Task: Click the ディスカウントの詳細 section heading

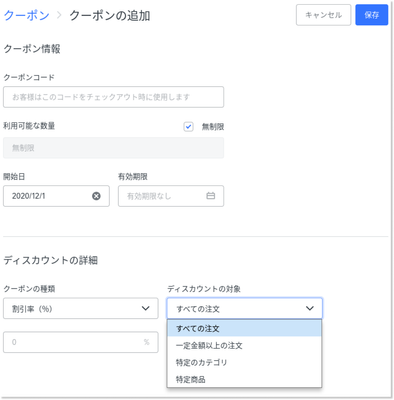Action: (50, 260)
